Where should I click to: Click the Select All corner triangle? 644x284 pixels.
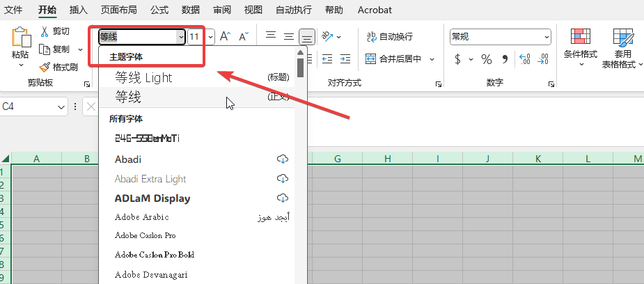tap(6, 159)
